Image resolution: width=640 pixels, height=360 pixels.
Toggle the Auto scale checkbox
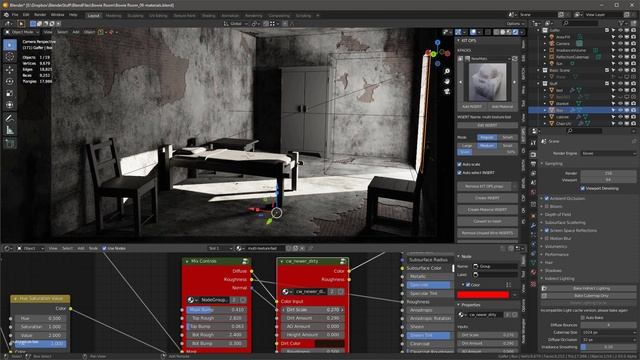point(459,164)
